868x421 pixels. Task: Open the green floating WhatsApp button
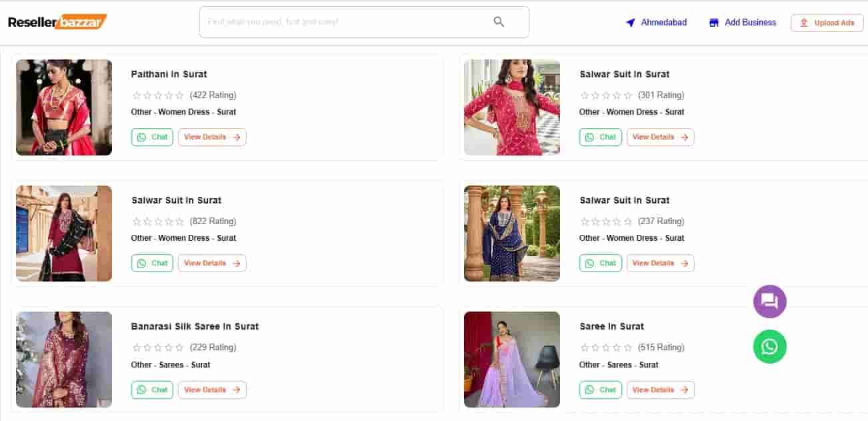tap(769, 347)
